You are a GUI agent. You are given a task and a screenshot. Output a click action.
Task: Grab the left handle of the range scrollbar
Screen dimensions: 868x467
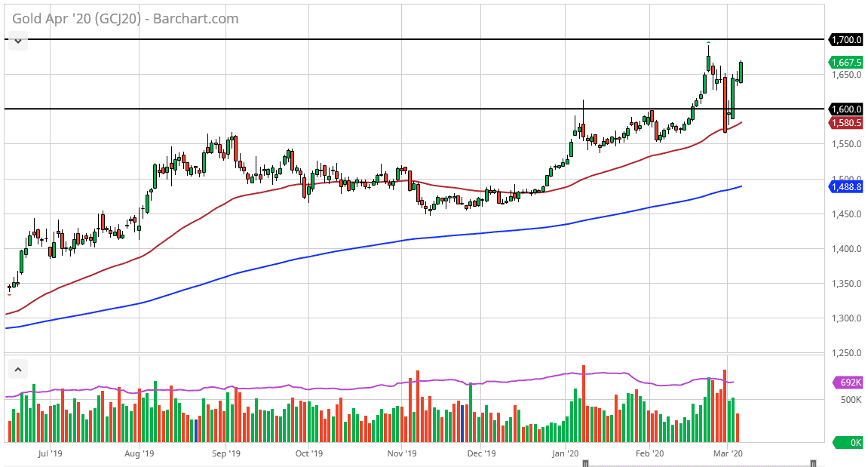(x=586, y=463)
